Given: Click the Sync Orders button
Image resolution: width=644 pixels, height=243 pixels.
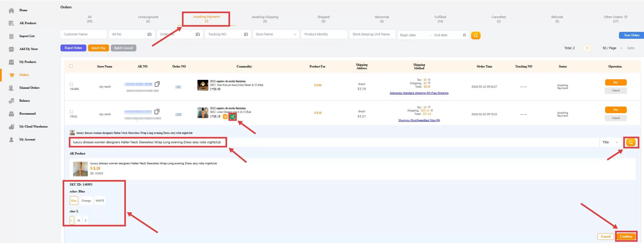Looking at the screenshot, I should pos(632,35).
